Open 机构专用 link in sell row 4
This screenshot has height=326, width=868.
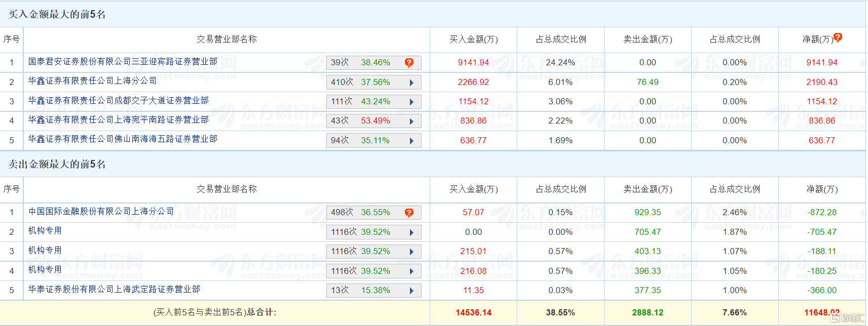point(45,269)
